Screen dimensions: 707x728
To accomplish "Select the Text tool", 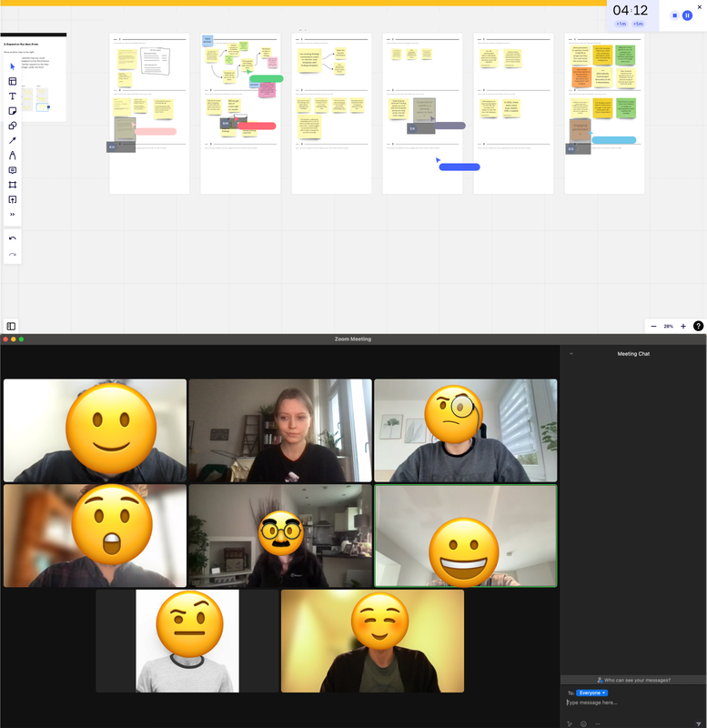I will pos(13,96).
